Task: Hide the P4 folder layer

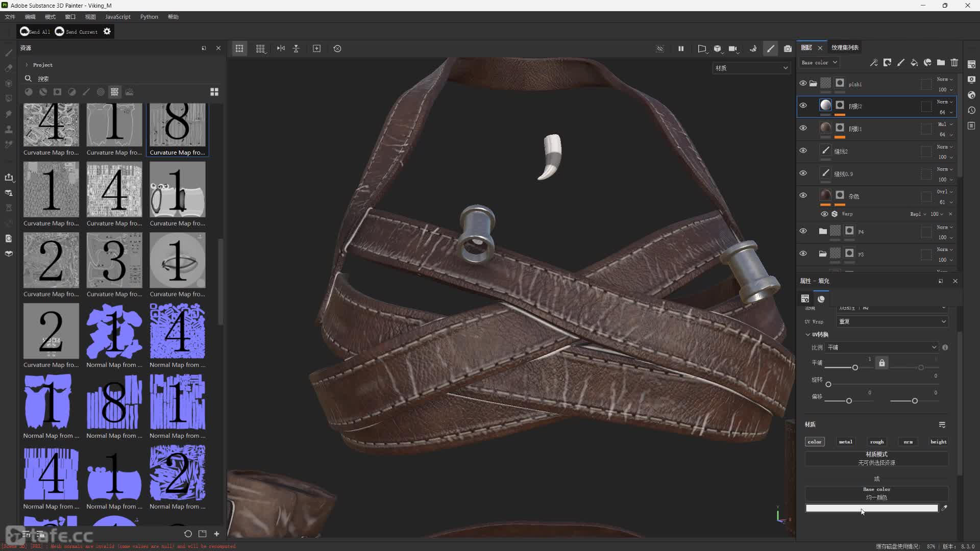Action: click(803, 231)
